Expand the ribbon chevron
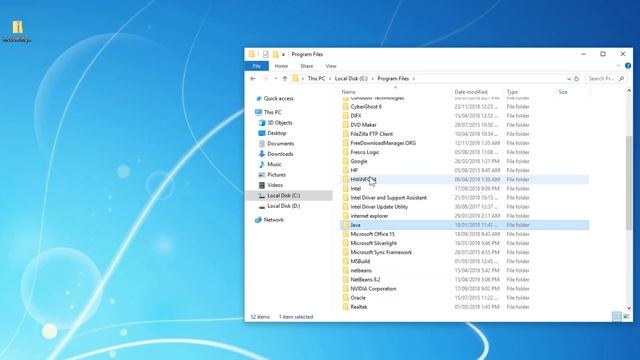Viewport: 640px width, 360px height. (618, 66)
